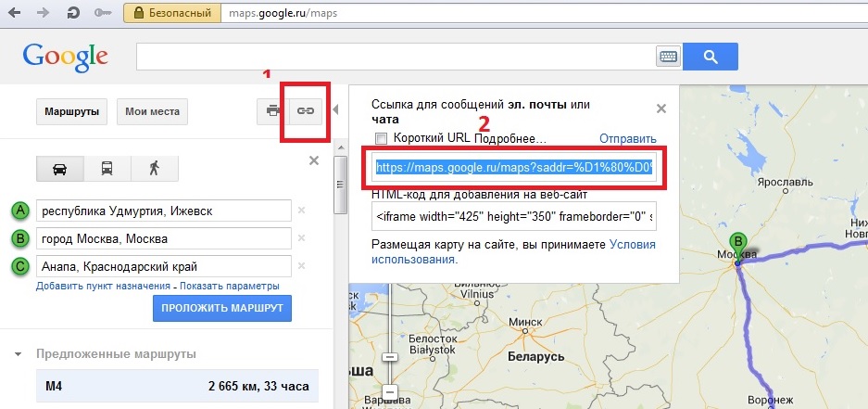
Task: Click ПРОЛОЖИТЬ МАРШРУТ button
Action: click(x=222, y=308)
